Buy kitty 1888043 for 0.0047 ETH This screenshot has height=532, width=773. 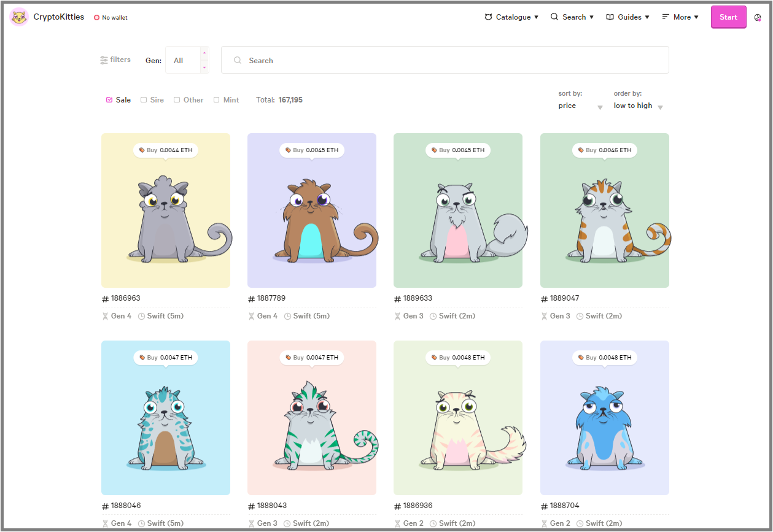pos(312,357)
